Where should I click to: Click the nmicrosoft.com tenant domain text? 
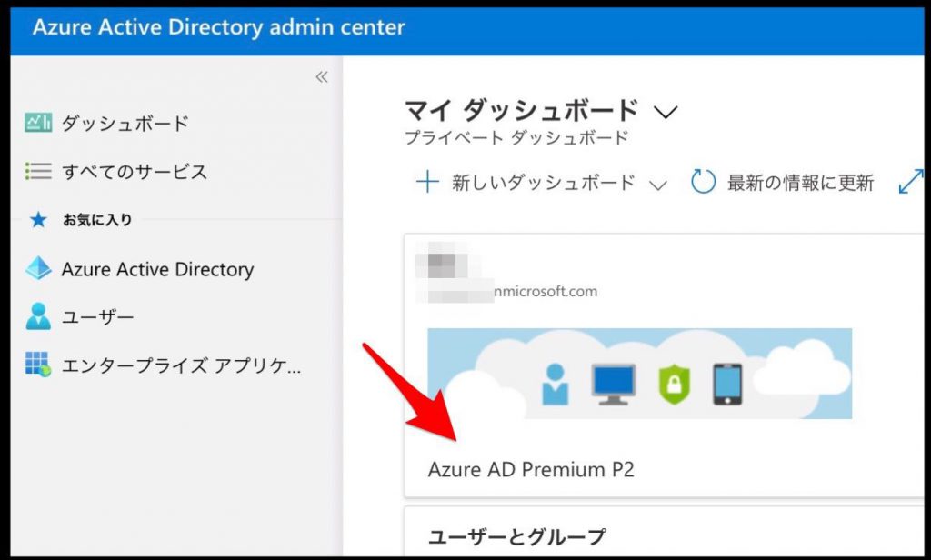(x=546, y=291)
